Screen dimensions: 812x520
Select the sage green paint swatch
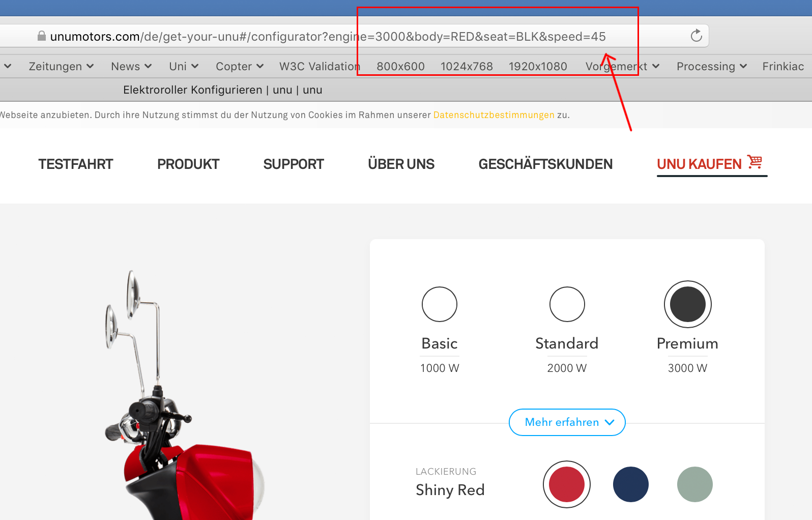coord(694,484)
